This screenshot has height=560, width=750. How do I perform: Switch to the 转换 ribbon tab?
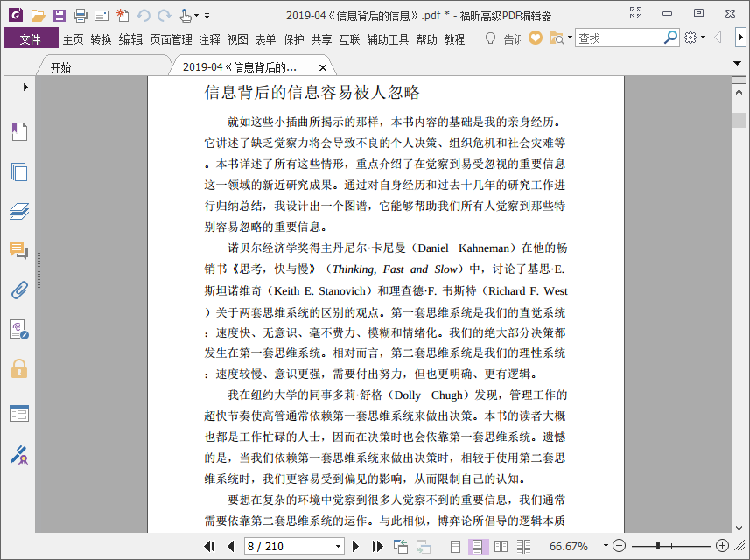pyautogui.click(x=101, y=39)
